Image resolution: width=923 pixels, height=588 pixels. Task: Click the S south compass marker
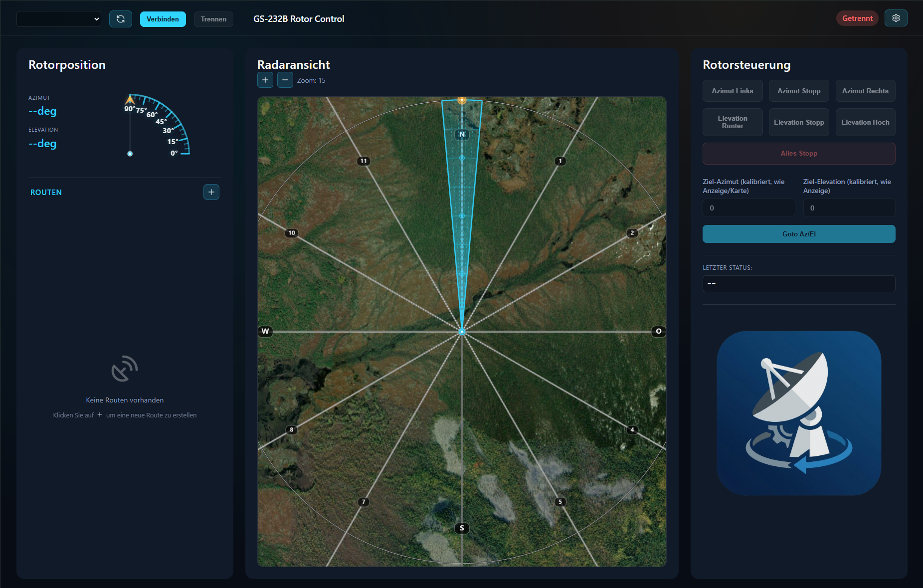click(462, 528)
